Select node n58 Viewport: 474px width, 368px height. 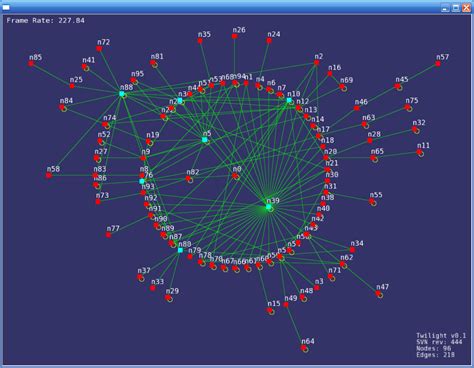tap(49, 175)
